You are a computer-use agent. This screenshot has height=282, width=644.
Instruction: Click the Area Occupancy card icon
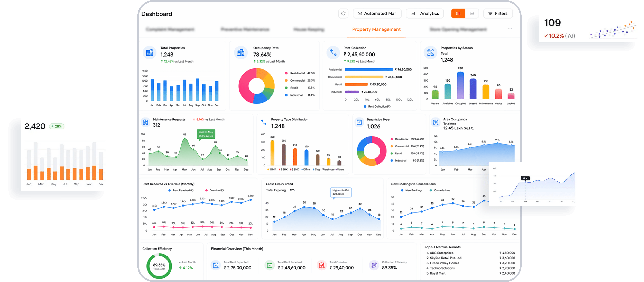436,122
